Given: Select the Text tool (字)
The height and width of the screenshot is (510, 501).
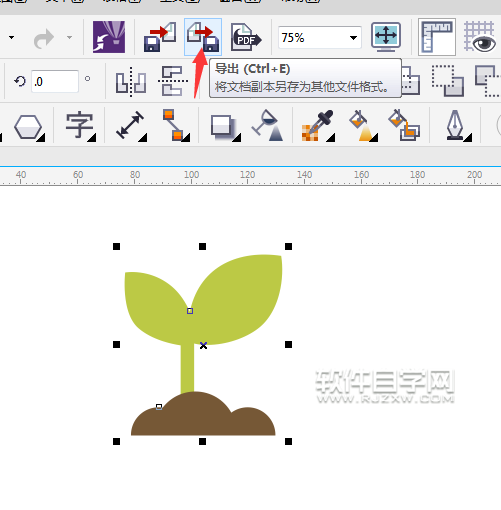Looking at the screenshot, I should pos(79,126).
